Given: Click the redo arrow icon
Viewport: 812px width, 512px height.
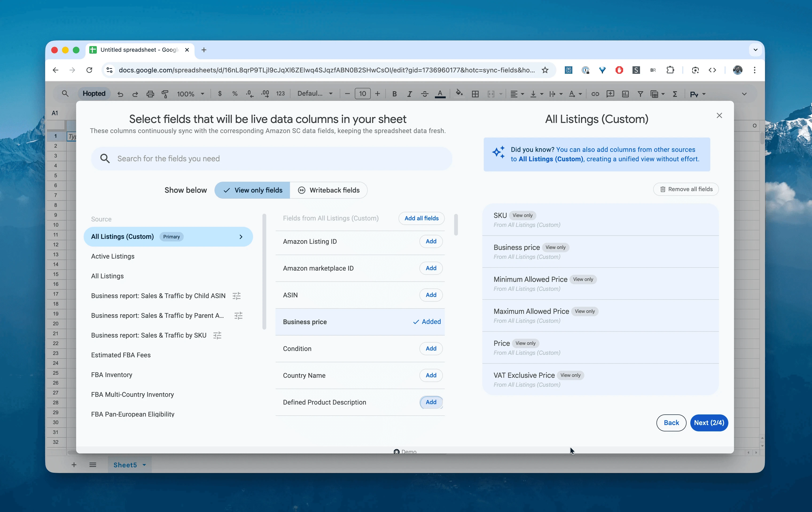Looking at the screenshot, I should point(135,94).
